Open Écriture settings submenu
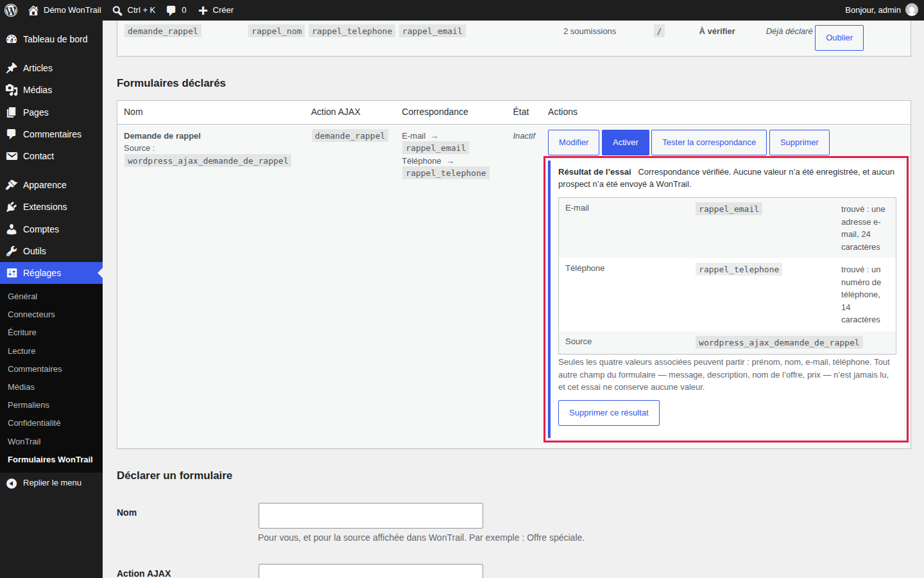The width and height of the screenshot is (924, 578). click(22, 333)
